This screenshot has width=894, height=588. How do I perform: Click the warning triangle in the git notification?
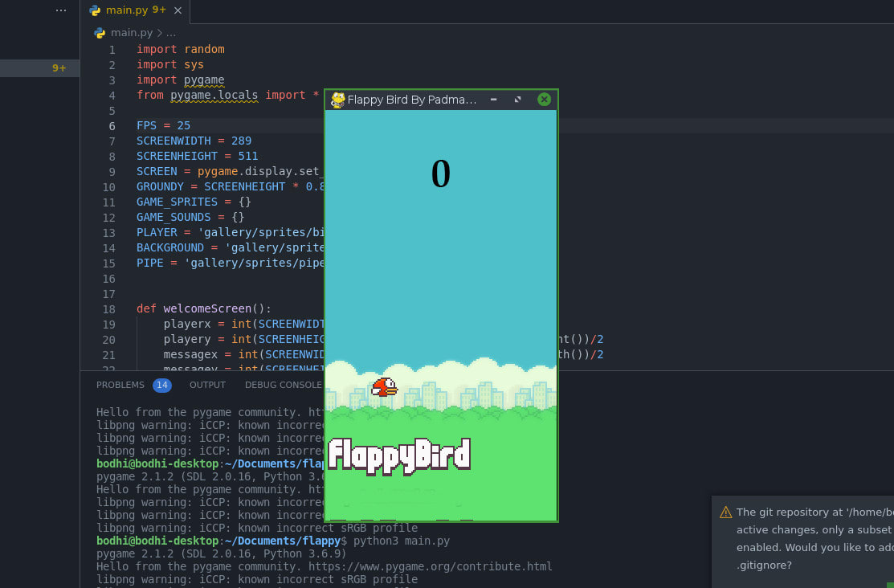pyautogui.click(x=725, y=512)
